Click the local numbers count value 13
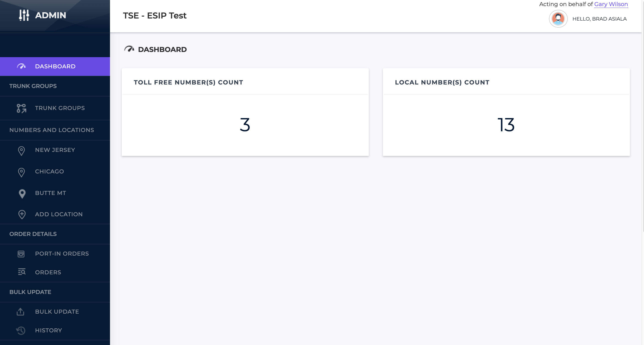The width and height of the screenshot is (644, 345). coord(506,125)
